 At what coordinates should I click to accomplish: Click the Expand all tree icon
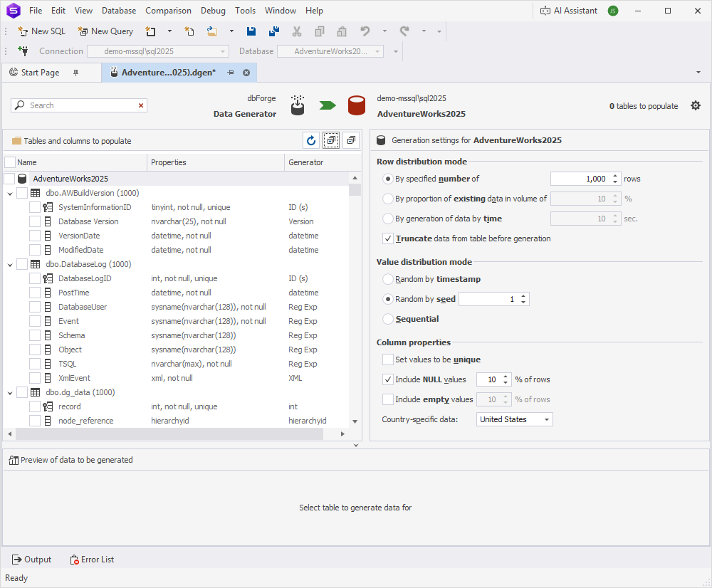point(331,141)
